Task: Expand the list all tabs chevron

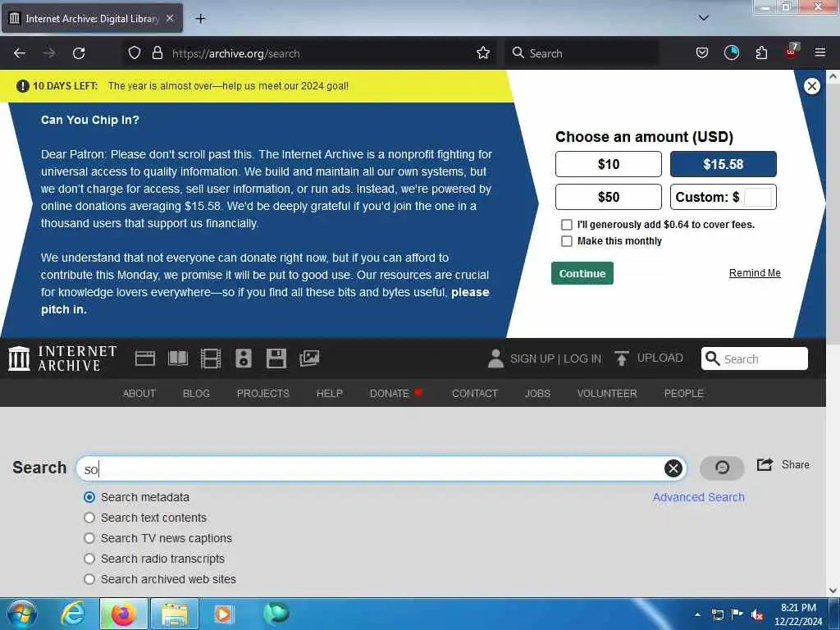Action: click(x=703, y=18)
